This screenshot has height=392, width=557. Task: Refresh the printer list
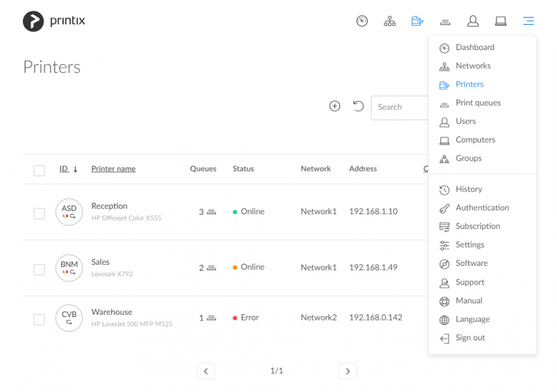click(358, 106)
